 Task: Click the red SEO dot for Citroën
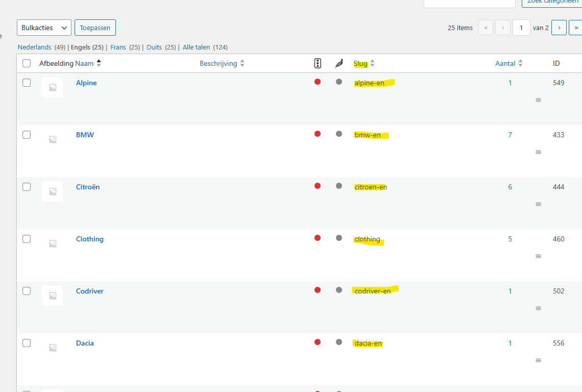(318, 186)
